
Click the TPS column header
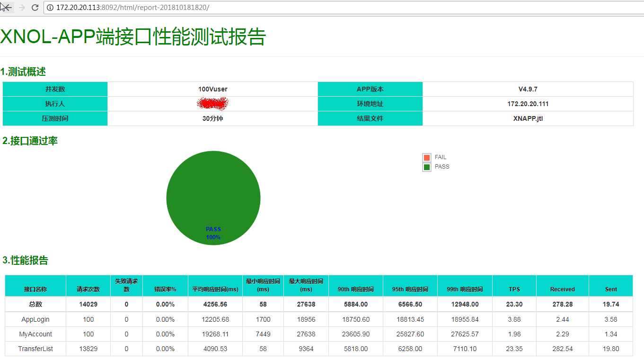[x=514, y=286]
